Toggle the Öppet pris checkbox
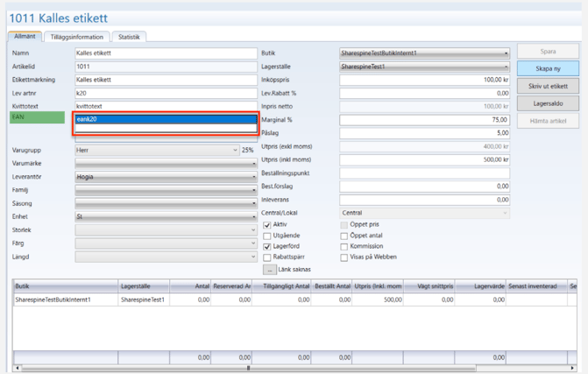This screenshot has width=588, height=374. coord(344,225)
